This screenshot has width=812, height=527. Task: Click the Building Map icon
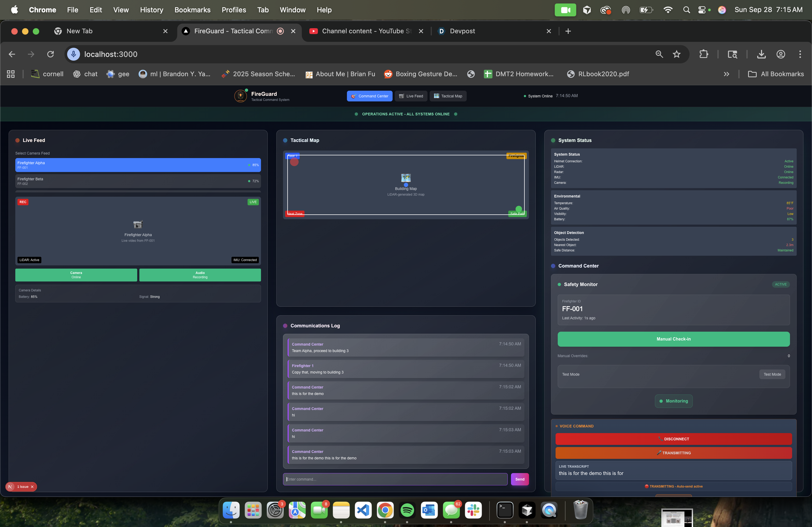tap(406, 178)
